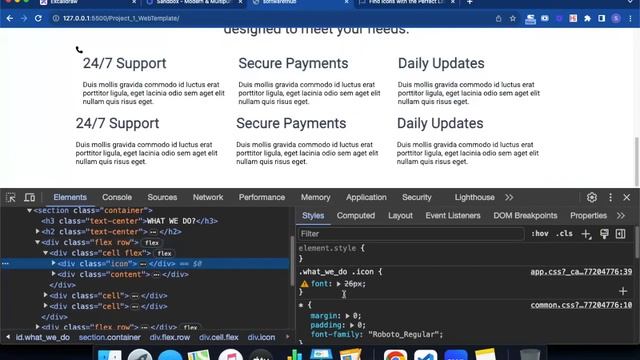The height and width of the screenshot is (360, 640).
Task: Select section.container in breadcrumb
Action: click(x=109, y=338)
